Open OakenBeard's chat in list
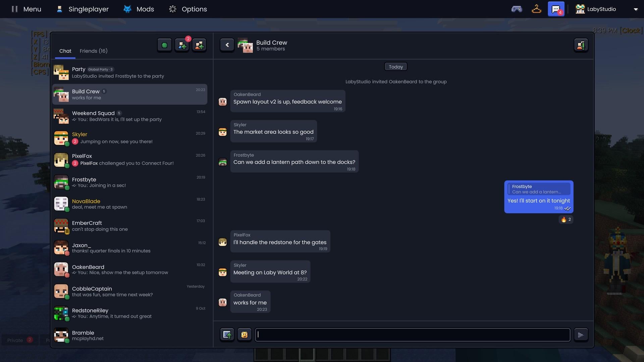Screen dimensions: 644x362 (x=130, y=269)
